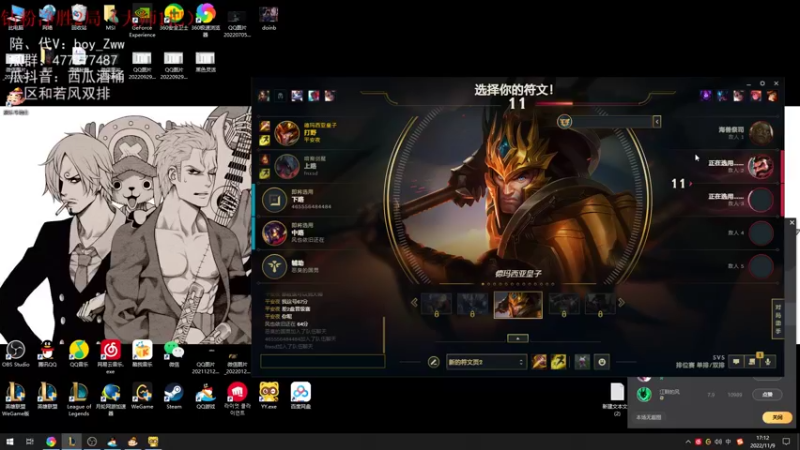Screen dimensions: 800x450
Task: Toggle the voice microphone icon
Action: [768, 362]
